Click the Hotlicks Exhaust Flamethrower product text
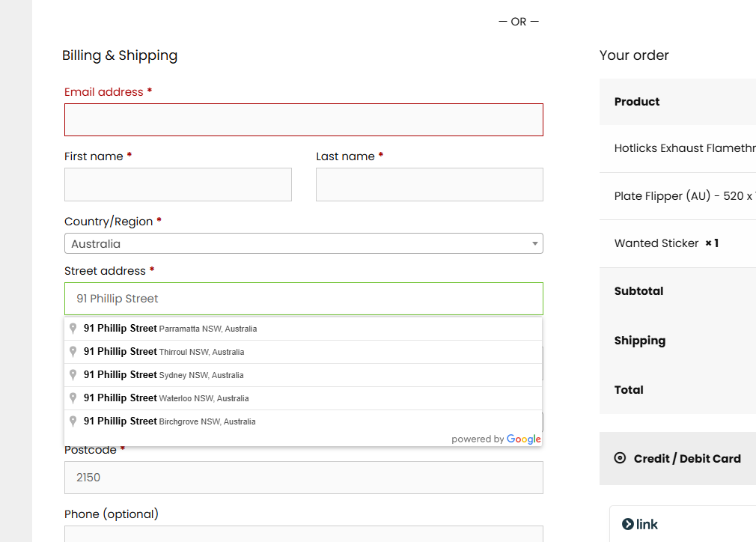 (x=685, y=148)
